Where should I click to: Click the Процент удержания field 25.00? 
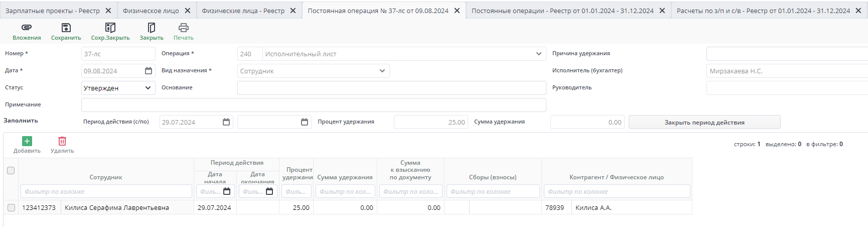click(x=431, y=122)
